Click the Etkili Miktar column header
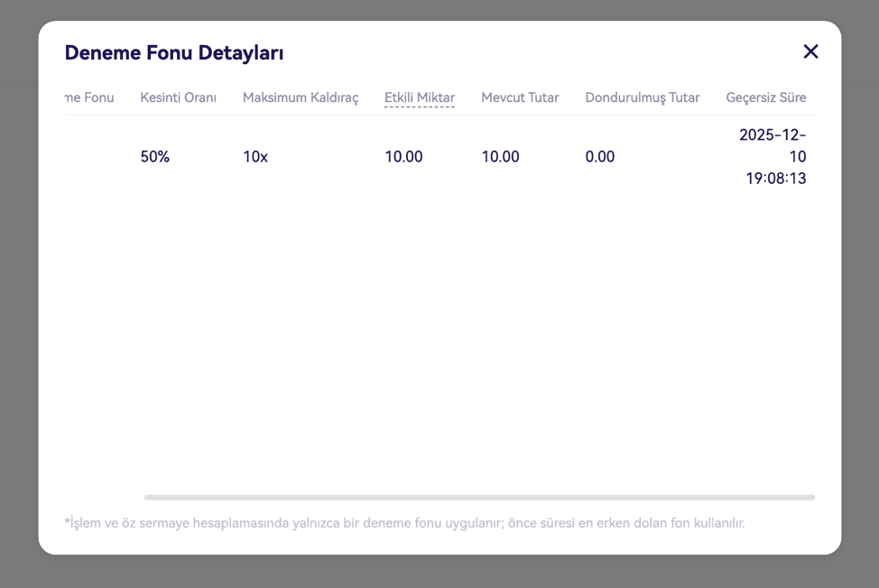 tap(419, 97)
